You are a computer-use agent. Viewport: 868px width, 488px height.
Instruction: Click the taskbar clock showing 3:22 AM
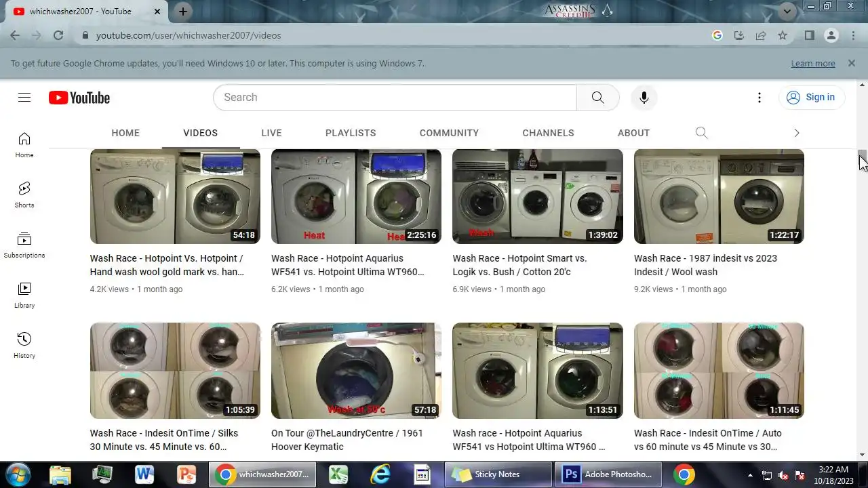click(x=833, y=475)
